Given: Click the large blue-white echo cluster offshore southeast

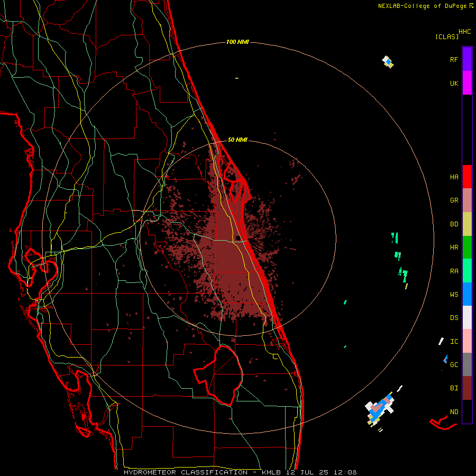Looking at the screenshot, I should click(380, 409).
